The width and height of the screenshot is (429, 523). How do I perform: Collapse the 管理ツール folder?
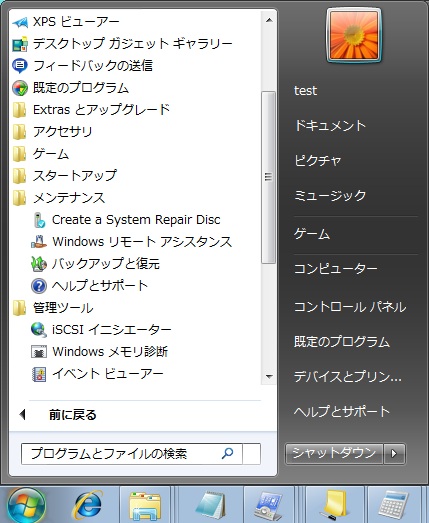(x=53, y=308)
